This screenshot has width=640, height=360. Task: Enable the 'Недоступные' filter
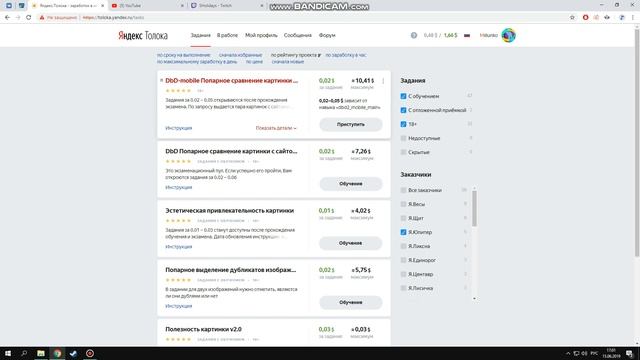coord(403,138)
